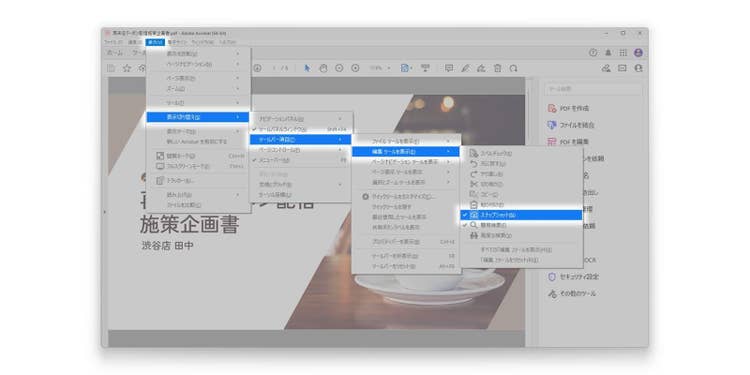Expand 定規とグリッド (Rulers & Grids) submenu
This screenshot has width=750, height=375.
click(301, 184)
